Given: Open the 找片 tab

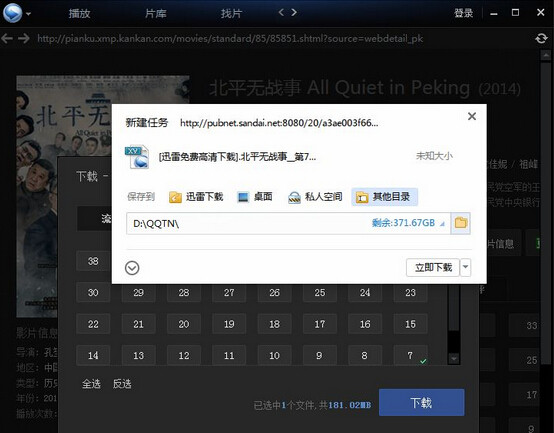Looking at the screenshot, I should pyautogui.click(x=231, y=13).
